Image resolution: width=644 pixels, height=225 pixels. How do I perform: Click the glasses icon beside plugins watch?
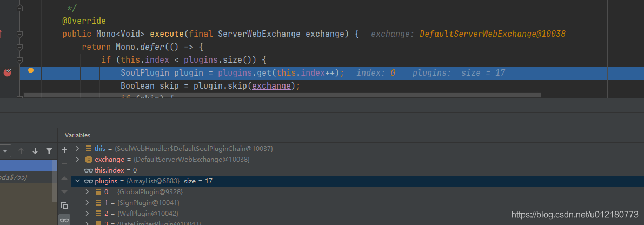[x=88, y=181]
